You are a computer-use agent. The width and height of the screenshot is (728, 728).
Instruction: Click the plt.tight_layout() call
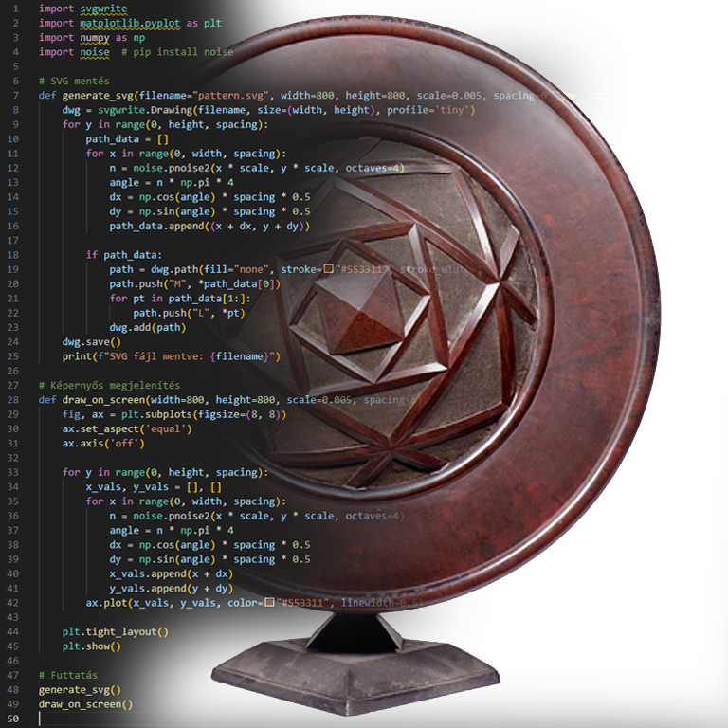pos(115,631)
